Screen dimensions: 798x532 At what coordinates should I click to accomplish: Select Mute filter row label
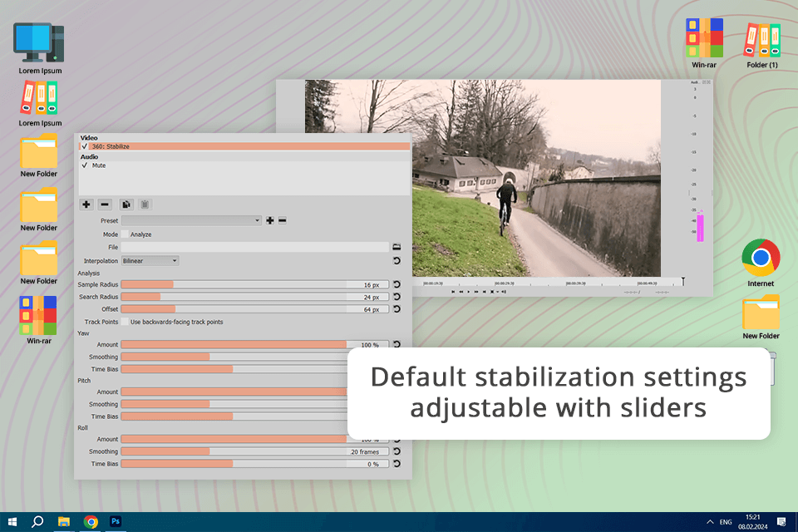coord(99,165)
